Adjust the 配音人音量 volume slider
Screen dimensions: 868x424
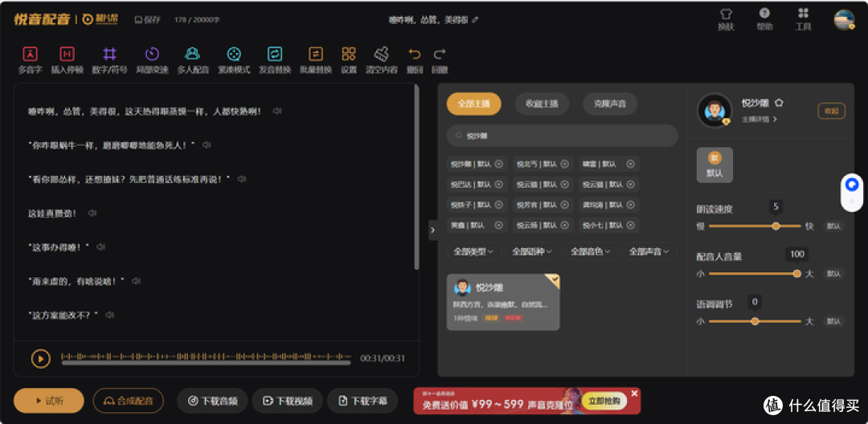point(755,274)
